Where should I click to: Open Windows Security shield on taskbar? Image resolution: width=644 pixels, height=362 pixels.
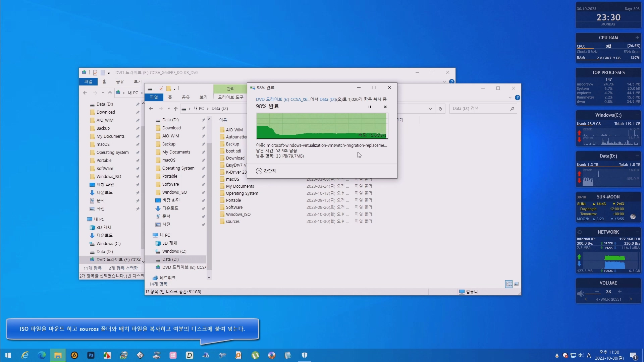(x=304, y=355)
